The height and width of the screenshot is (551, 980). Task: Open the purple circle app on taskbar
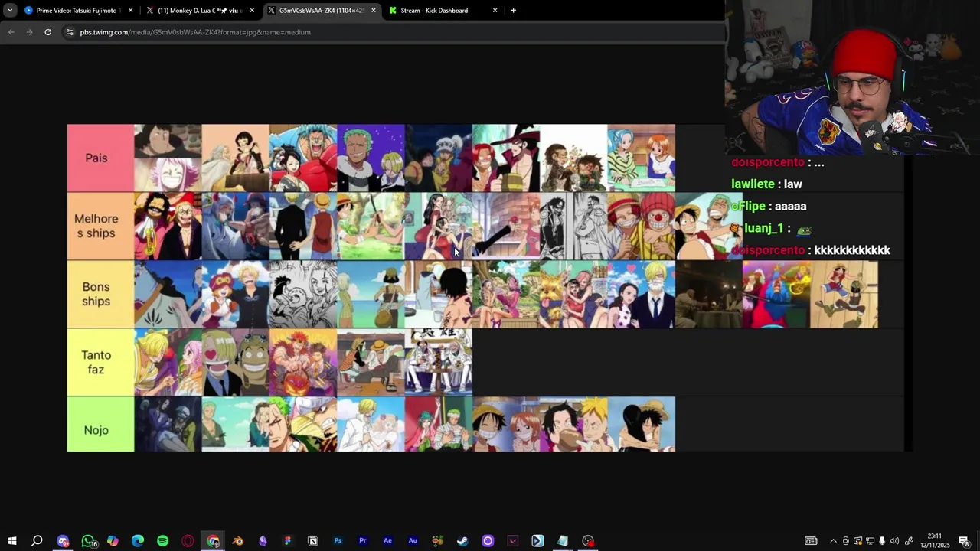[x=488, y=541]
